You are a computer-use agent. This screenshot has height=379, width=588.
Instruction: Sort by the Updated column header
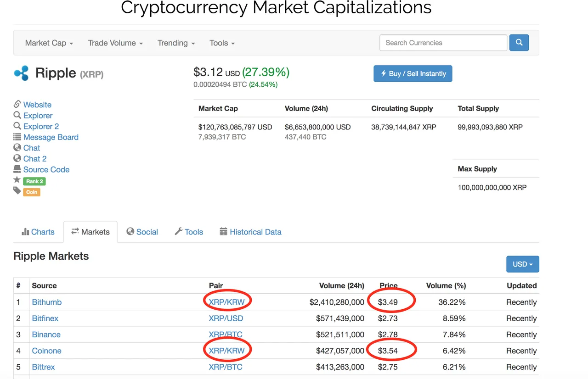521,285
